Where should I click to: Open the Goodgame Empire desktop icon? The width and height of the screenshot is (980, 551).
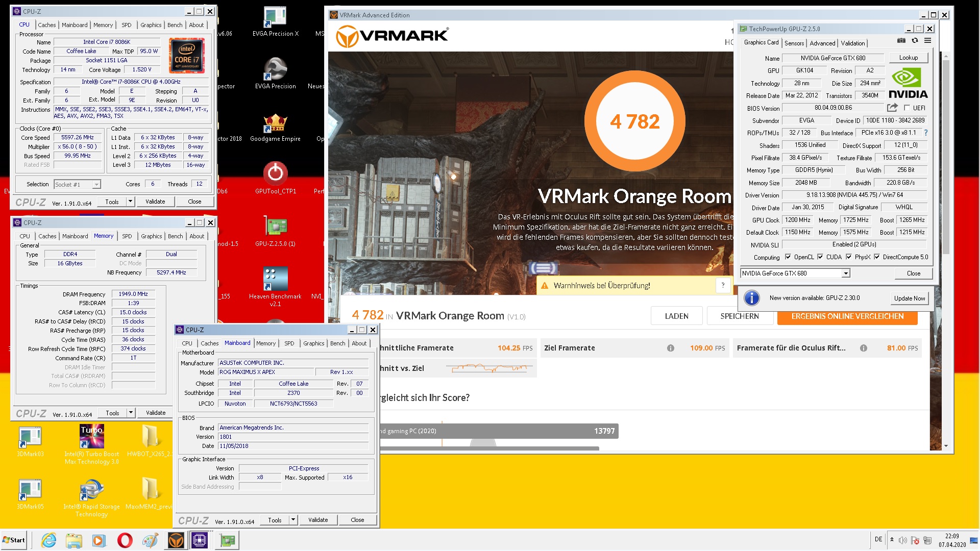click(x=275, y=128)
